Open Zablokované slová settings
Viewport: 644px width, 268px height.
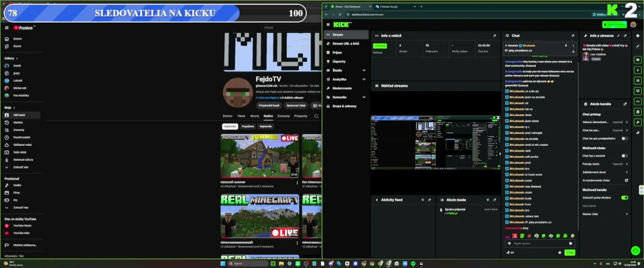pos(605,172)
